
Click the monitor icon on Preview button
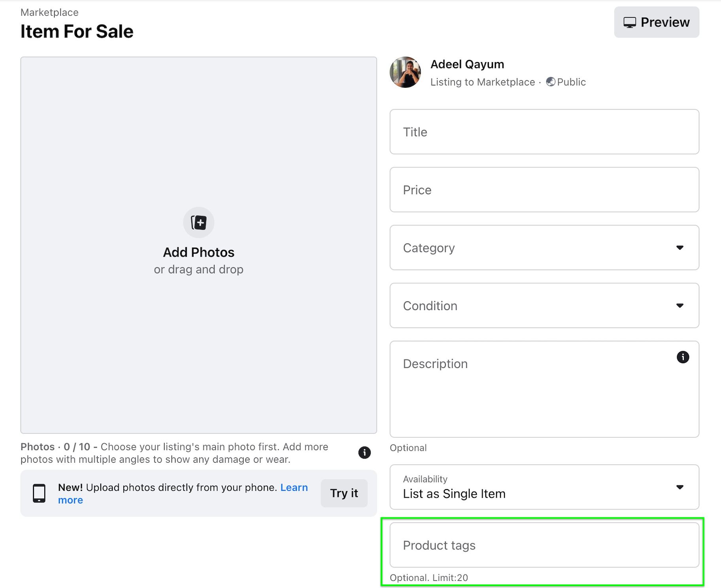point(630,23)
